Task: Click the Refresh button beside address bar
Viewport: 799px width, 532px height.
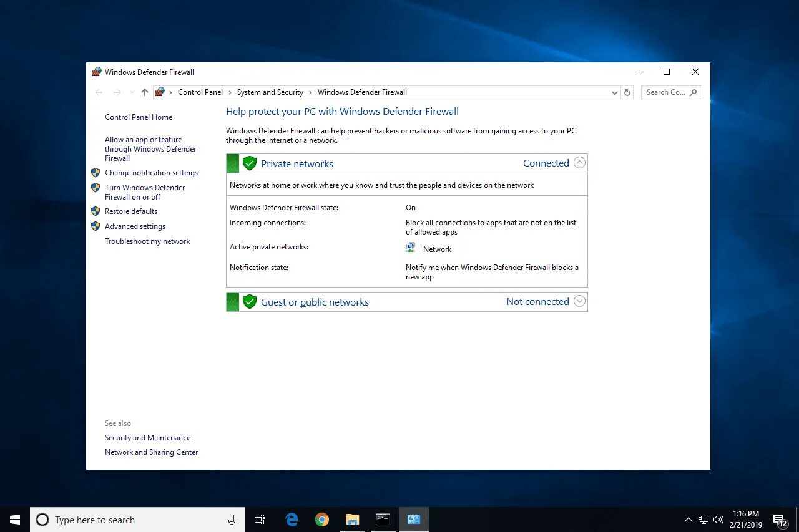Action: click(627, 92)
